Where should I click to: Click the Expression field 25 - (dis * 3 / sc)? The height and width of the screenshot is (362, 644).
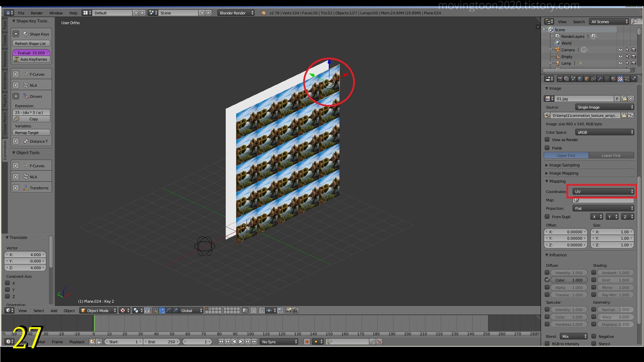(31, 112)
